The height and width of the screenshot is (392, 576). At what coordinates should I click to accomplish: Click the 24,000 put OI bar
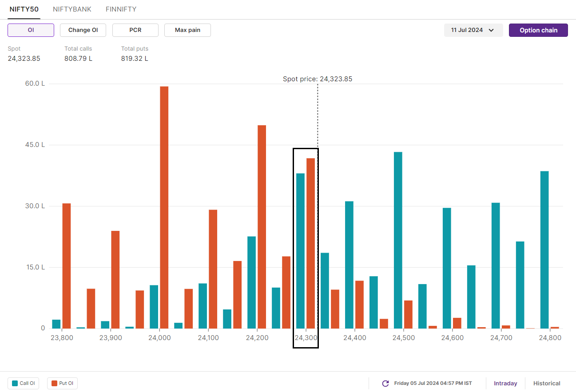point(164,207)
